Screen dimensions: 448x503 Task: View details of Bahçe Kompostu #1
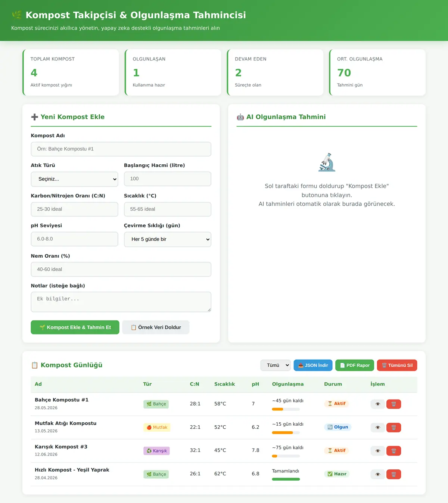point(377,404)
